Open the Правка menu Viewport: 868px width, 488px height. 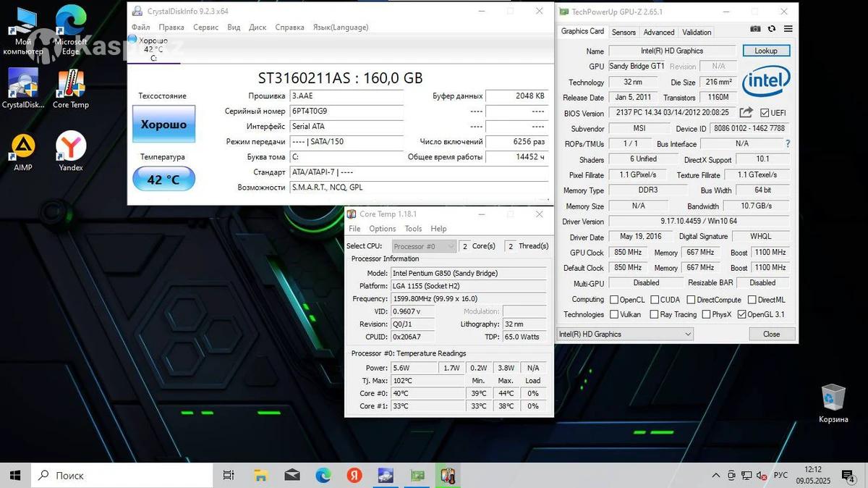pyautogui.click(x=171, y=27)
